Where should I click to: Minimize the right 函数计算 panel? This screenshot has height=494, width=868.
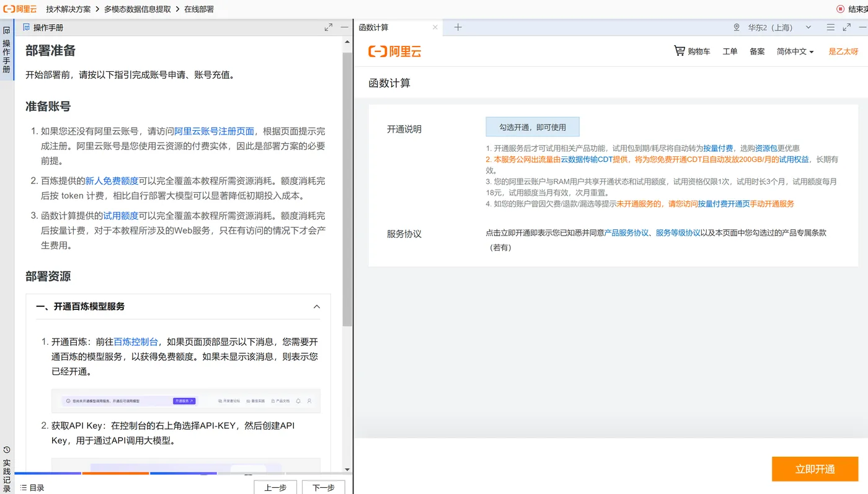coord(862,27)
